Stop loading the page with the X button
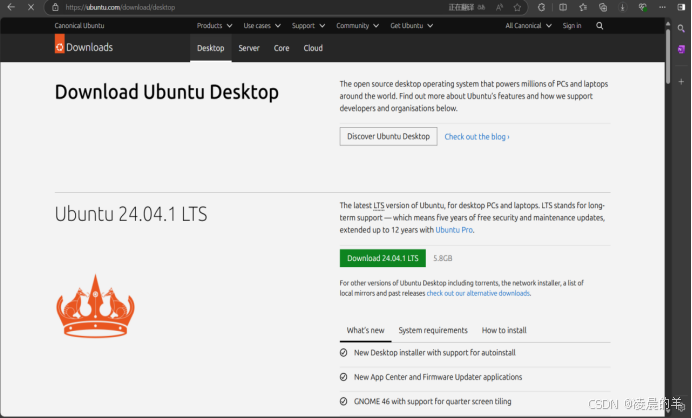 (x=31, y=7)
